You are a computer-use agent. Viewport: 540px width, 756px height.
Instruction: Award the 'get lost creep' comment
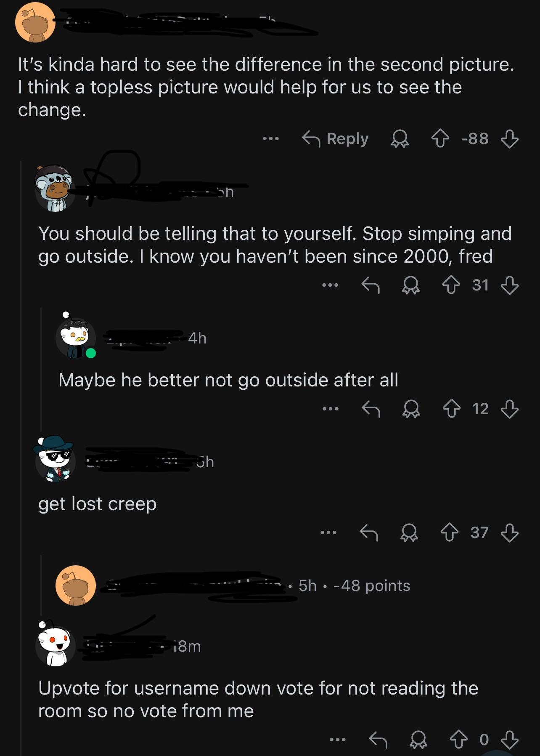point(409,533)
